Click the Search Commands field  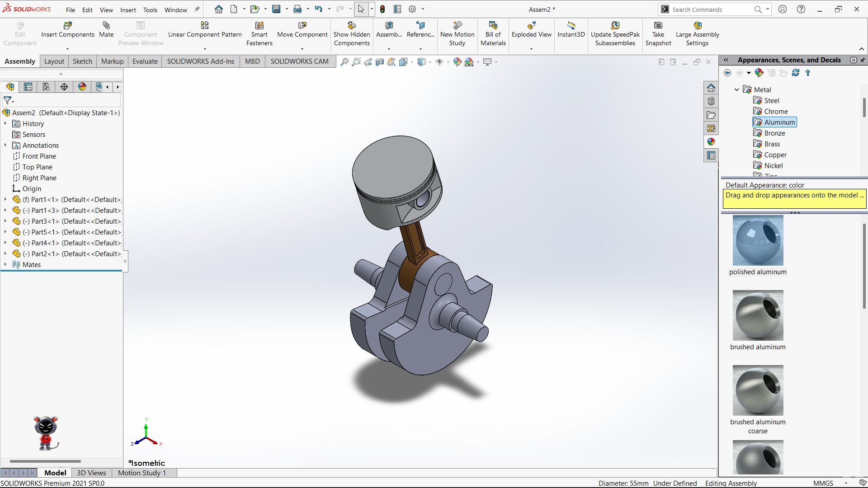[x=710, y=9]
